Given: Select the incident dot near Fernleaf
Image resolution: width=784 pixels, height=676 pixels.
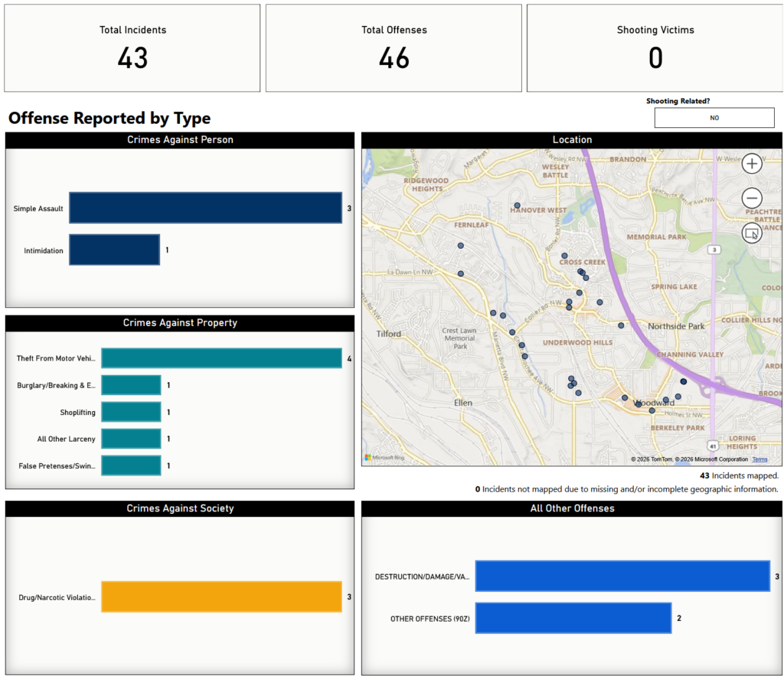Looking at the screenshot, I should (461, 246).
